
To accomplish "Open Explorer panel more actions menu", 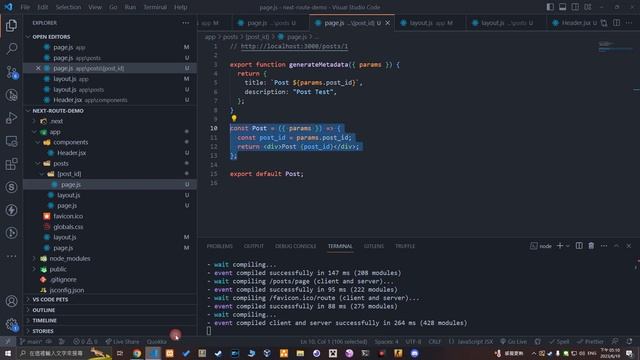I will [x=186, y=23].
